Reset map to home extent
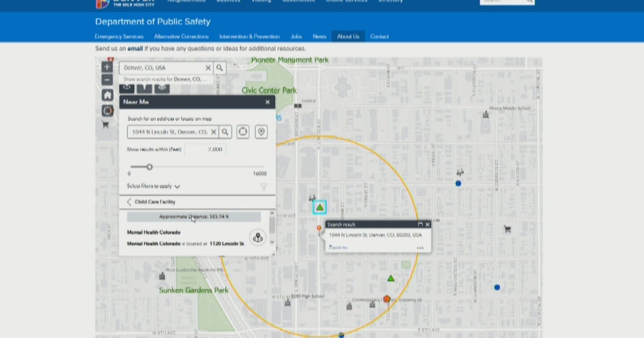 pyautogui.click(x=107, y=95)
